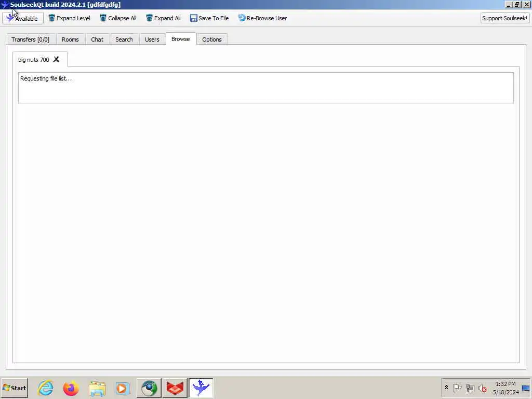Viewport: 532px width, 399px height.
Task: Click the SoulseekQt taskbar icon
Action: [201, 388]
